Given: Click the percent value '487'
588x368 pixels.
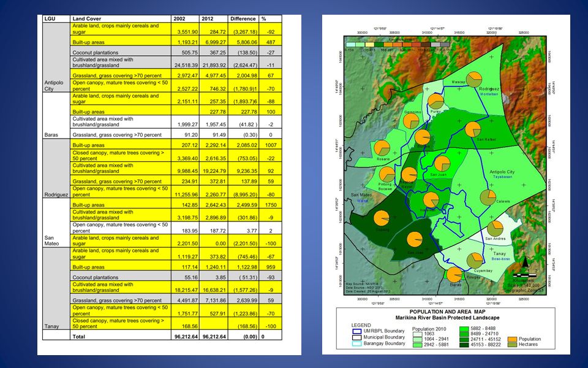Looking at the screenshot, I should click(271, 42).
